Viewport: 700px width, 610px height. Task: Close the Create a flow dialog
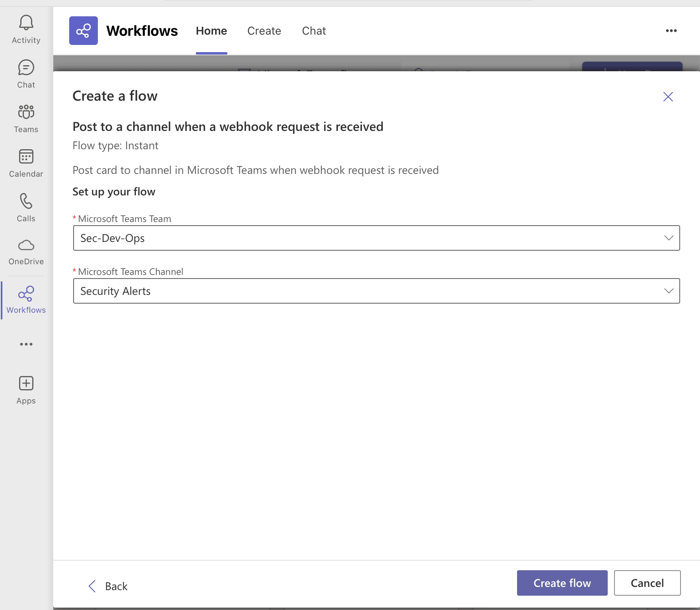tap(668, 96)
